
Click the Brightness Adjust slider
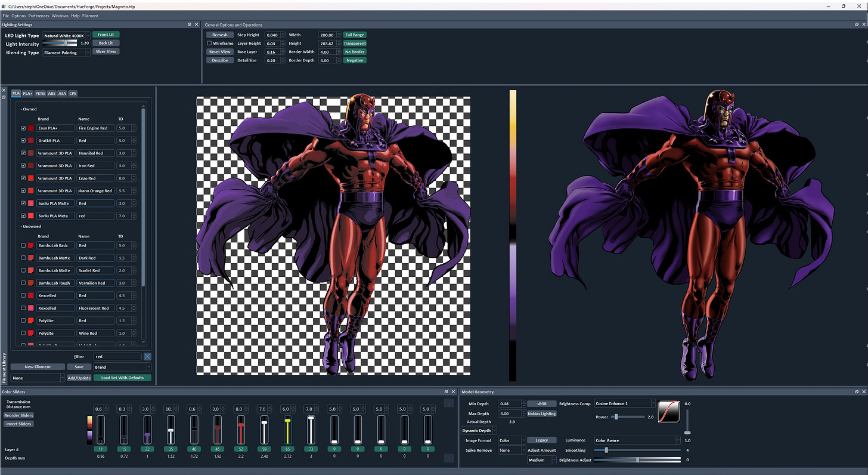[x=637, y=459]
